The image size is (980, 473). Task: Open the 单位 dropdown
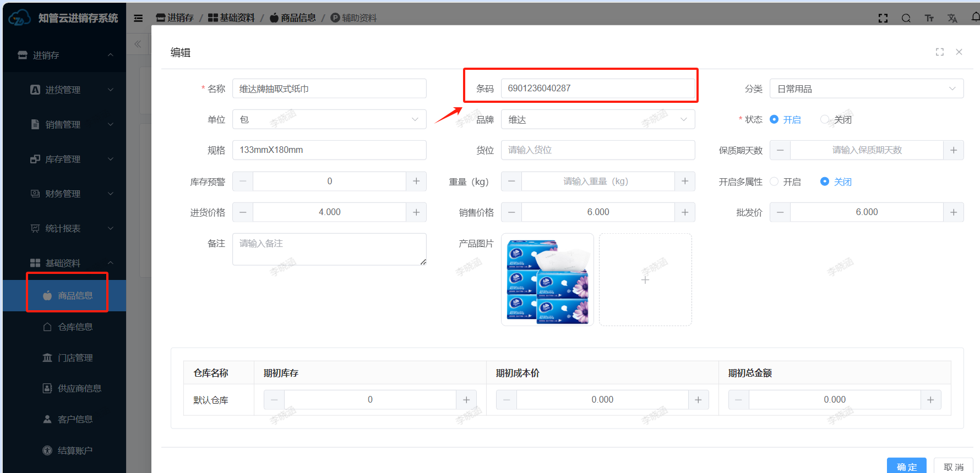329,119
